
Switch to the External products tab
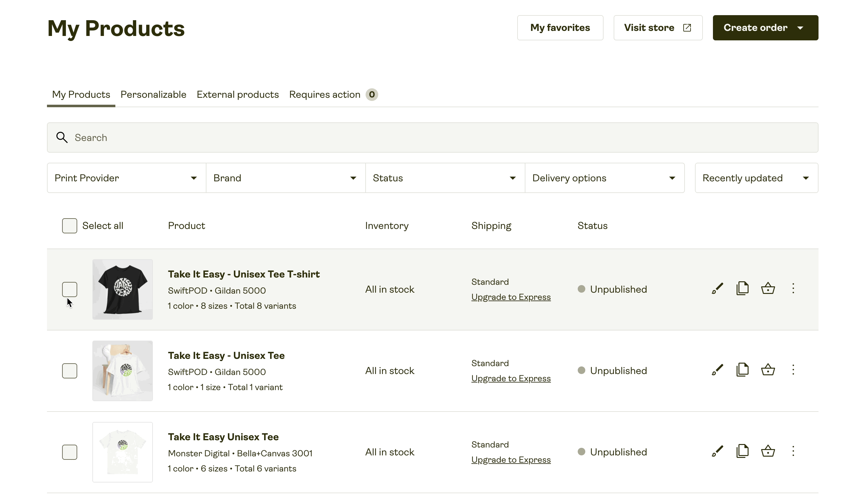238,94
